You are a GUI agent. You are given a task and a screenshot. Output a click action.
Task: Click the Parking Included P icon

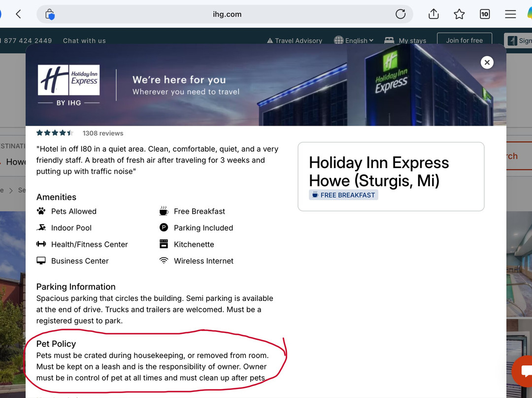[164, 228]
